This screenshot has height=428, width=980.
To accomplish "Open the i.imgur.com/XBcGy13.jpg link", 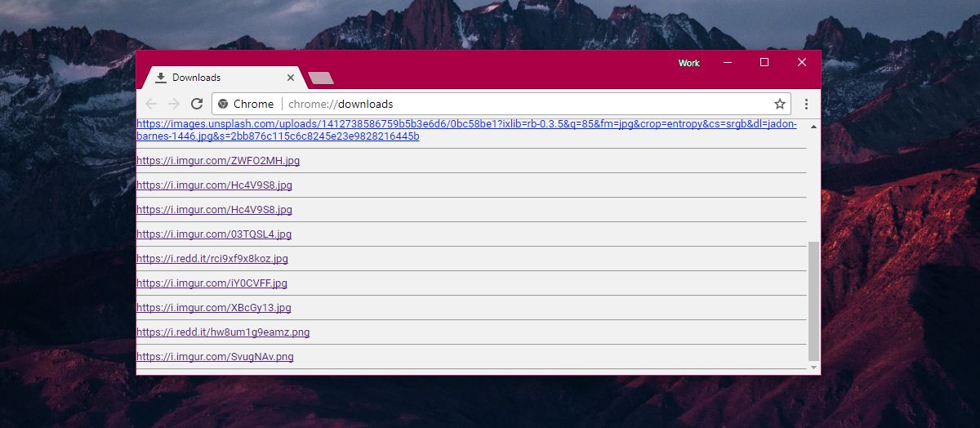I will [214, 308].
